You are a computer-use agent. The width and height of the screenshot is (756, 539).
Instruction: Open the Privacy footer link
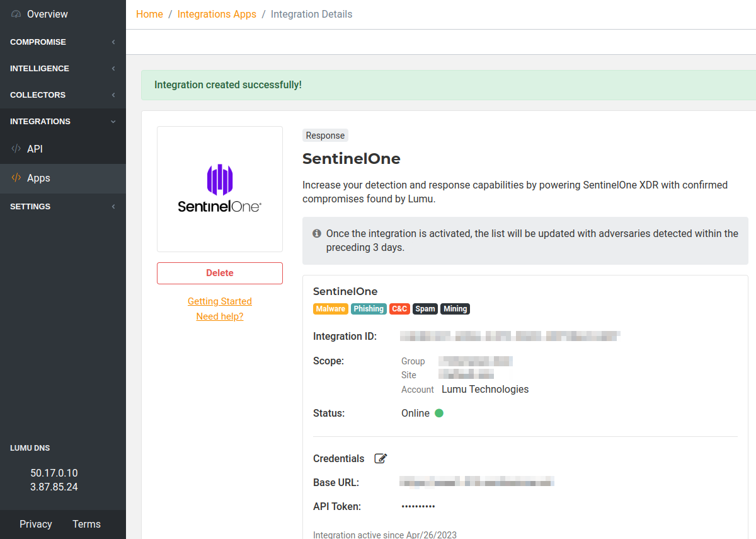click(x=36, y=524)
